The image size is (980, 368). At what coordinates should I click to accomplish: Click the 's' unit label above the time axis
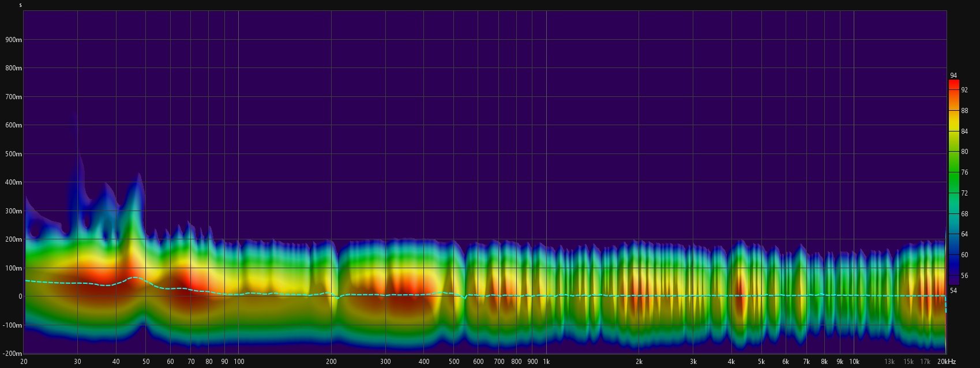coord(20,5)
